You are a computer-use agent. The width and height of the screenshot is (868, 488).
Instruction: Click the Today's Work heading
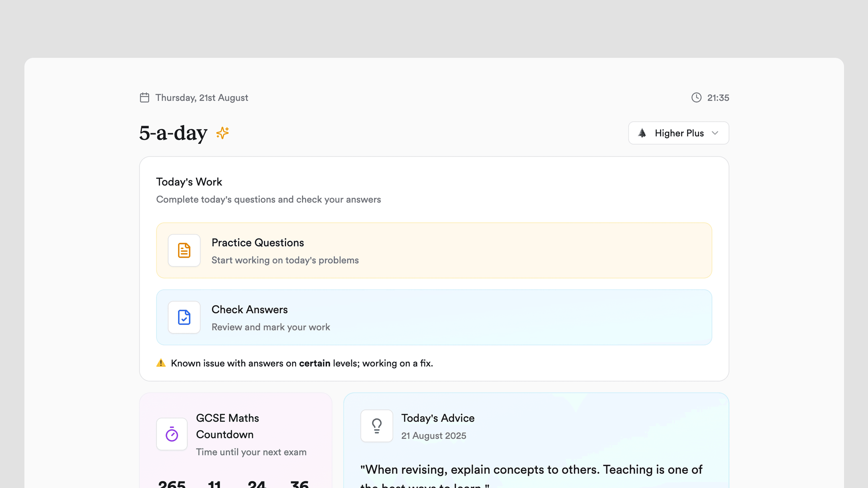189,182
